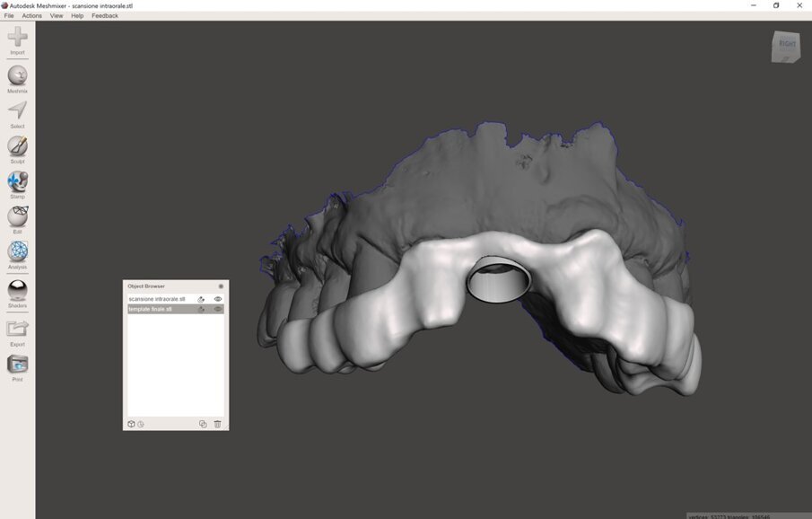Choose the Stamp tool
Viewport: 812px width, 519px height.
17,181
